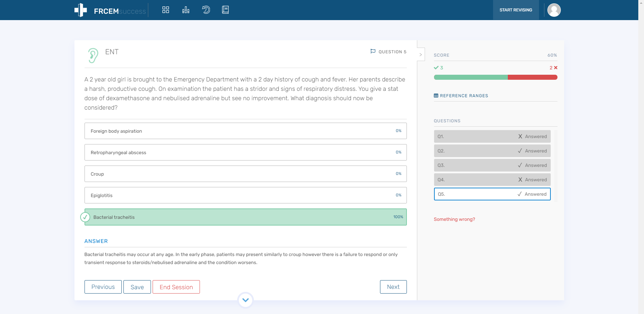
Task: Open the Something wrong? link
Action: pyautogui.click(x=454, y=219)
